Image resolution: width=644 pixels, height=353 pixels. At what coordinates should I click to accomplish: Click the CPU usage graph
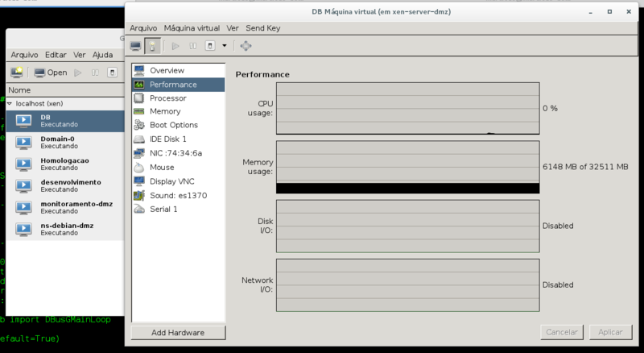[x=408, y=108]
